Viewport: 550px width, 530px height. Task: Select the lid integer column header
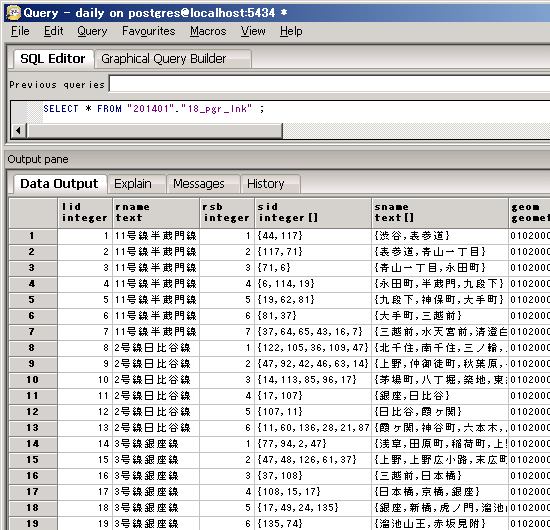(85, 213)
